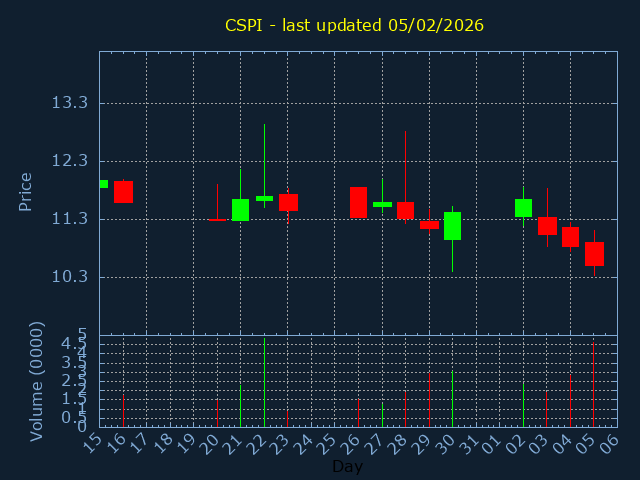Select the red volume bar on day 26
Screen dimensions: 640x480
358,413
